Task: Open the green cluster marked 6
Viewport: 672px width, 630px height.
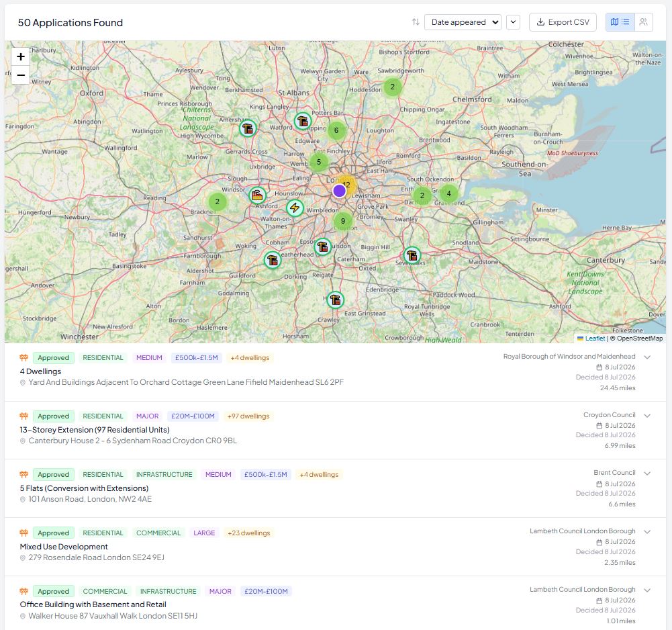Action: (x=336, y=130)
